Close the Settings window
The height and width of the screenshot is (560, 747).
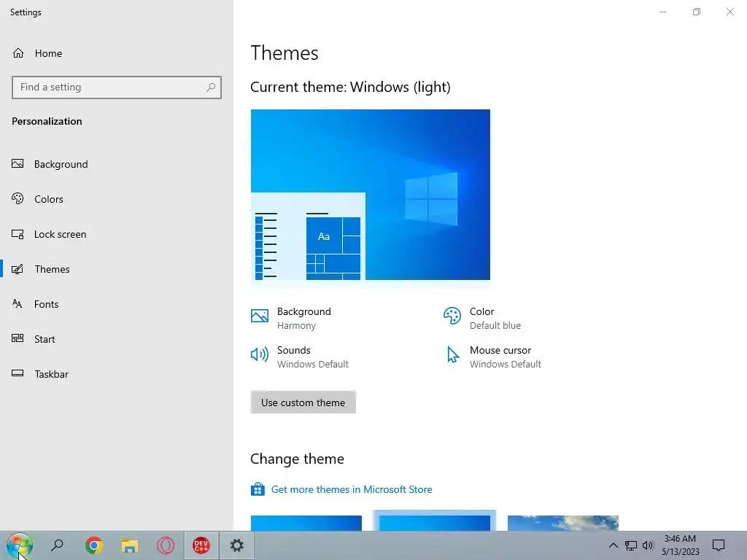(729, 12)
